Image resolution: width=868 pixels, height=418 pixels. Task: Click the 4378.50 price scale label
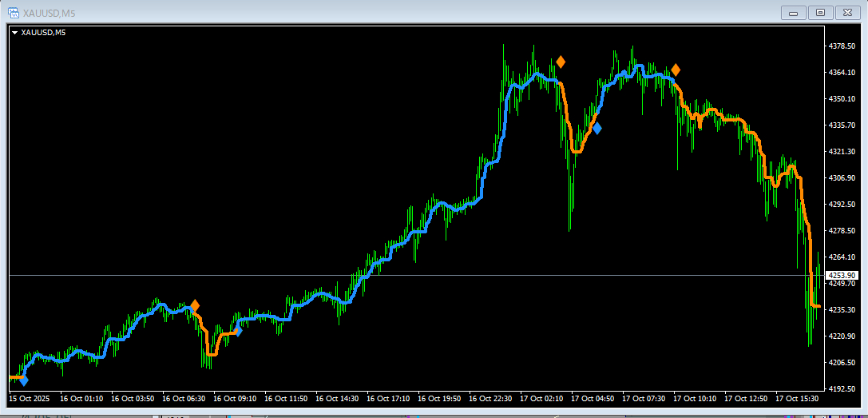(x=843, y=46)
